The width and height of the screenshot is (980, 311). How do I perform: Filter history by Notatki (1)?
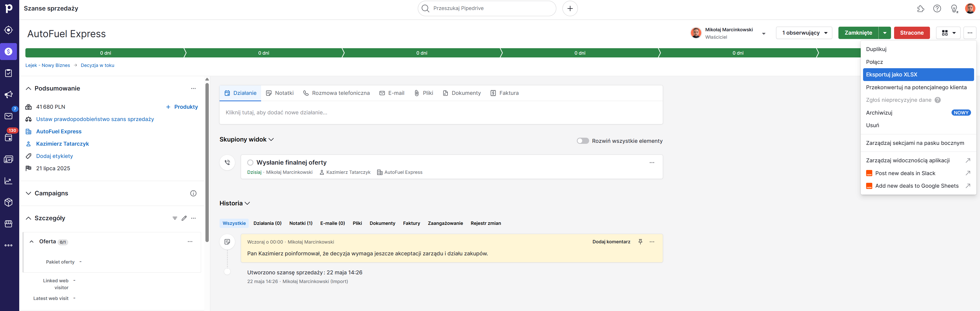301,223
